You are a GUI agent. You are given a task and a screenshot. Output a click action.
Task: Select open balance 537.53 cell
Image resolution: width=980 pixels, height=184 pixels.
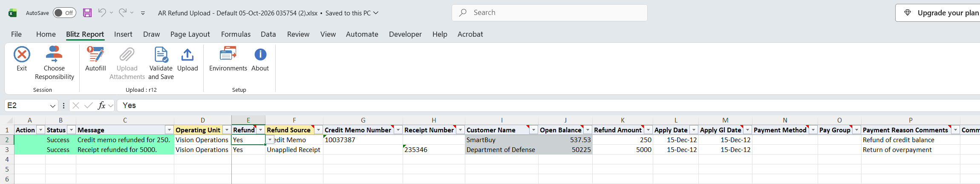(565, 140)
